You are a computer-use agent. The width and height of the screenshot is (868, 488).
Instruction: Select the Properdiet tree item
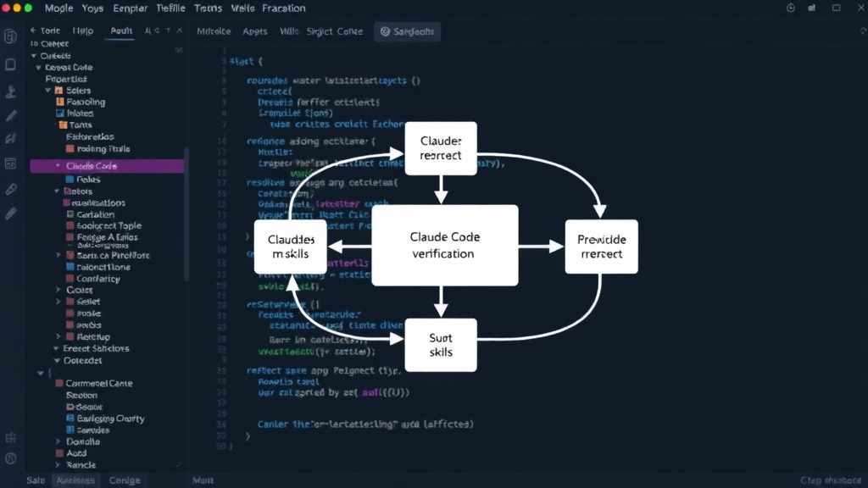click(66, 79)
